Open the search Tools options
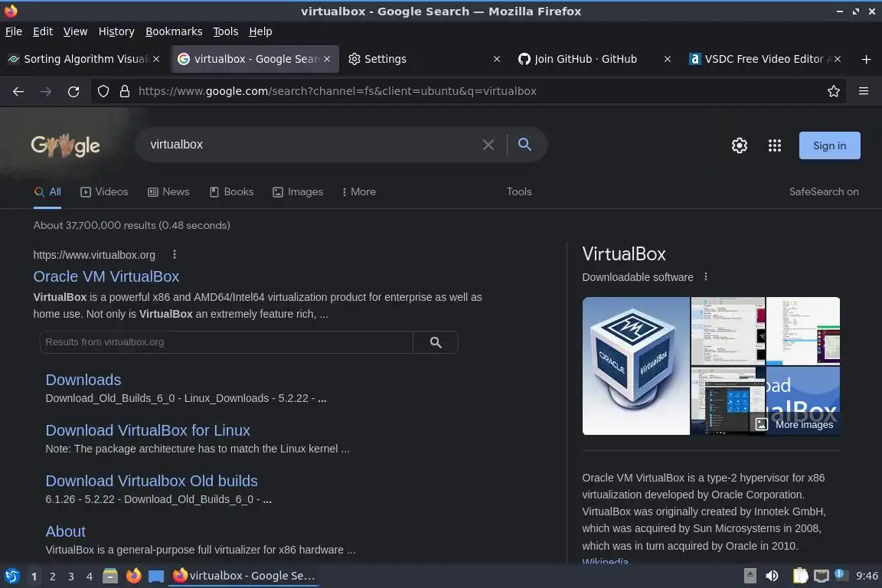Viewport: 882px width, 588px height. (518, 192)
